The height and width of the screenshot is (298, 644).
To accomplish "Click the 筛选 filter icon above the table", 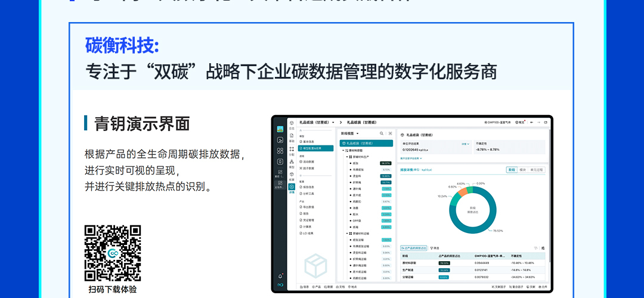I will pyautogui.click(x=434, y=247).
